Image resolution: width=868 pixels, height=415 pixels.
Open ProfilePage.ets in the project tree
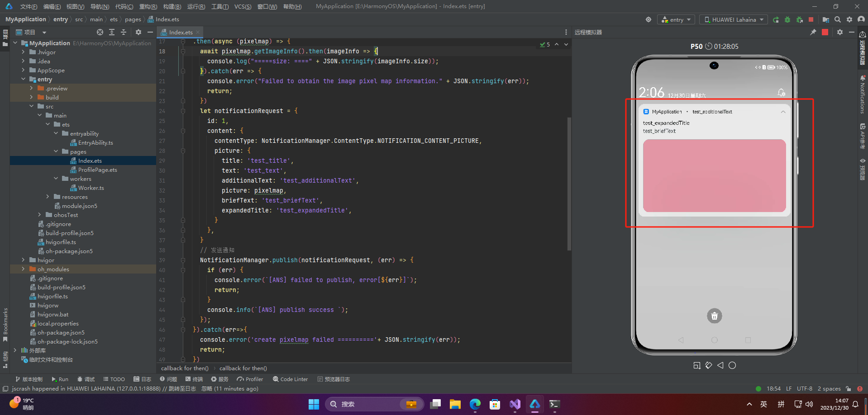[x=97, y=170]
